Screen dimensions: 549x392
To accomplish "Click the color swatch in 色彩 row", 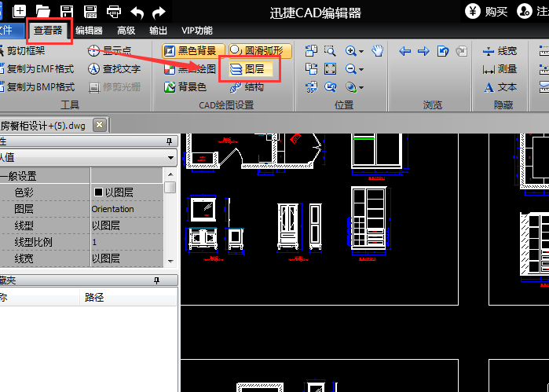I will [x=98, y=192].
